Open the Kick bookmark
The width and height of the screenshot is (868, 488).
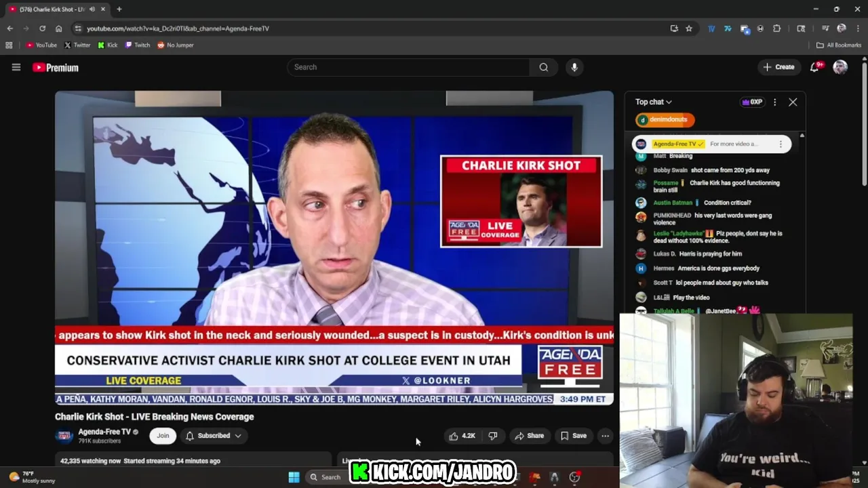pos(108,45)
